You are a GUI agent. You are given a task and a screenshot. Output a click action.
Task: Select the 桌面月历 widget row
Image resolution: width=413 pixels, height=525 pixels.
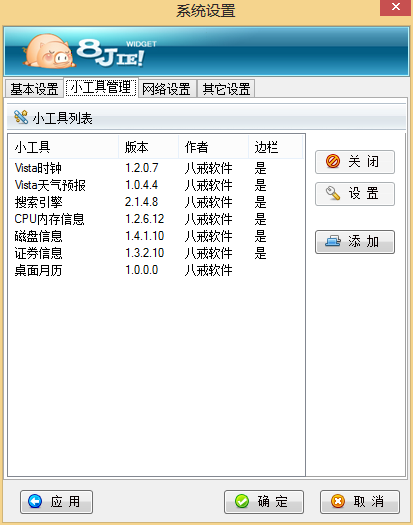156,270
